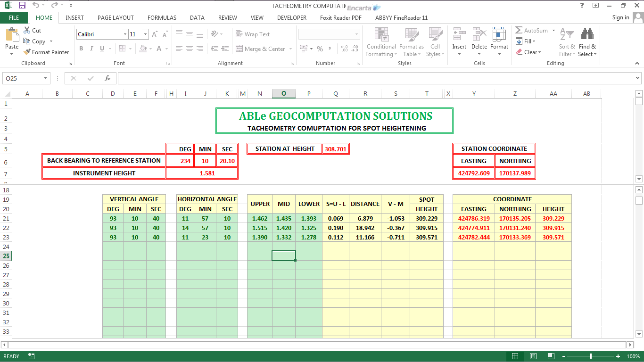Toggle Wrap Text for the cell
This screenshot has width=644, height=362.
(253, 34)
